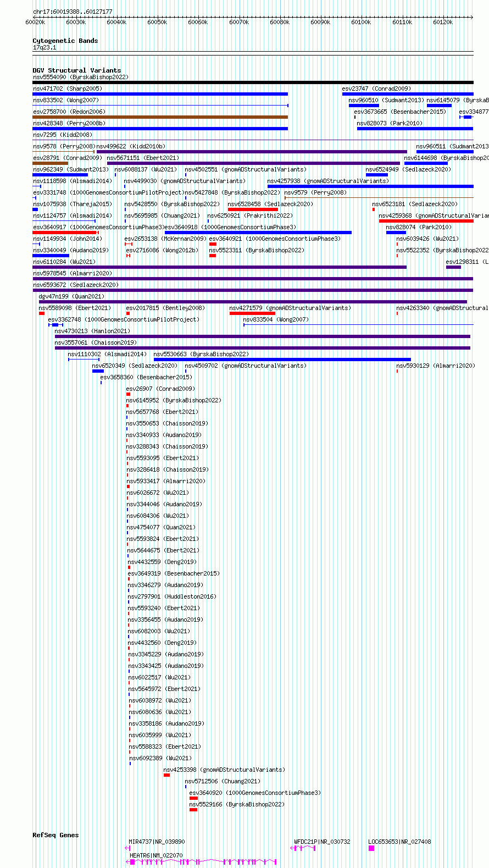
Task: Click the black bar of nsv5554090
Action: coord(253,82)
